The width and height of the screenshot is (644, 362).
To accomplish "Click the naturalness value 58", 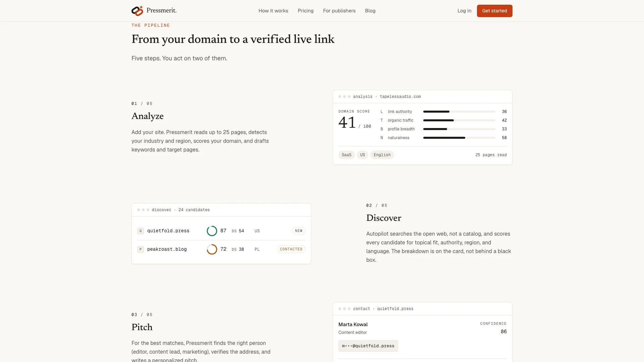I will click(x=504, y=138).
